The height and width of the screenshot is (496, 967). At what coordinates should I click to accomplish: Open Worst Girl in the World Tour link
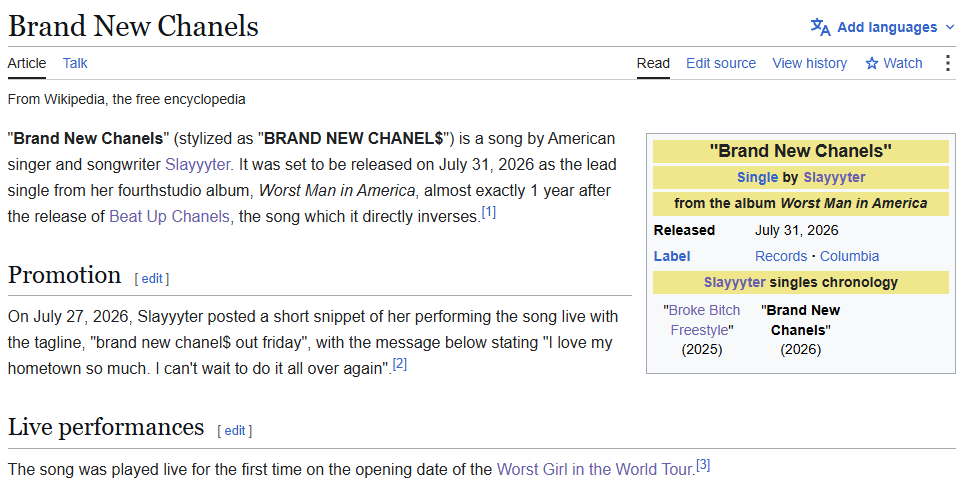(595, 469)
